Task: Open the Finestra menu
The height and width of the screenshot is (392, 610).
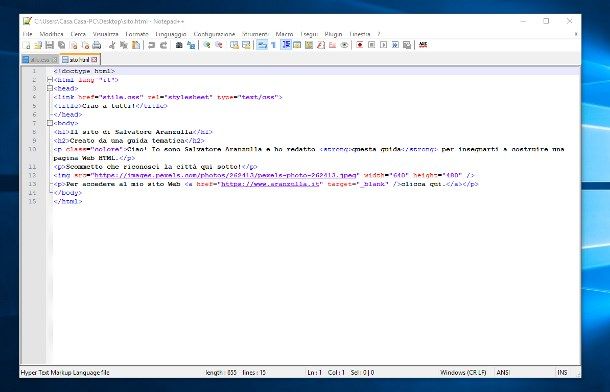Action: tap(360, 34)
